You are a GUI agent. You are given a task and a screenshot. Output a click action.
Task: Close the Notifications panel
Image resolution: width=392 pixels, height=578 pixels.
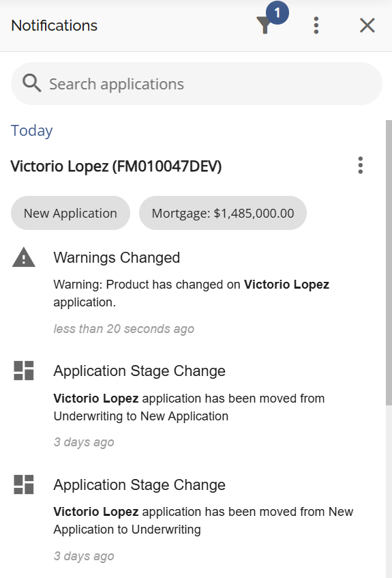[x=367, y=25]
